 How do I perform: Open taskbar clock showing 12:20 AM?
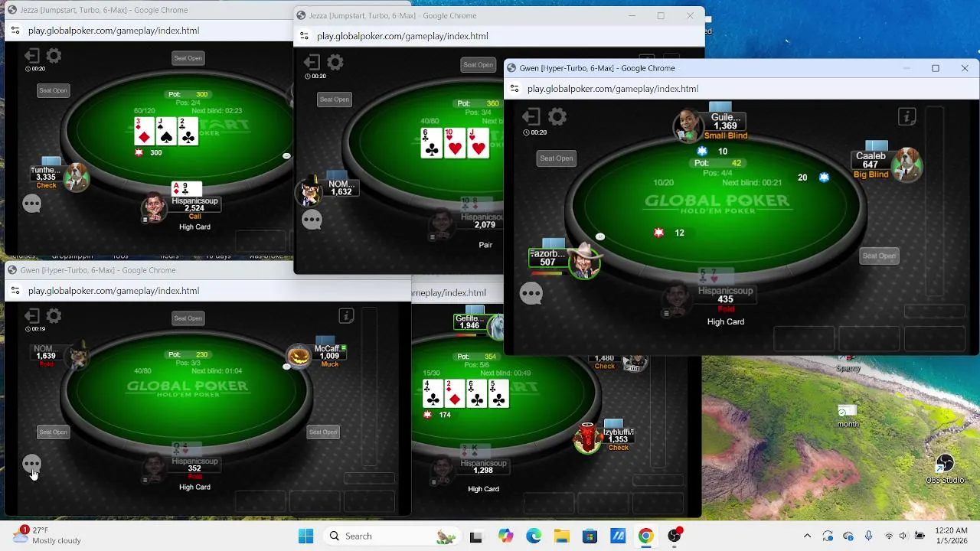click(x=952, y=536)
